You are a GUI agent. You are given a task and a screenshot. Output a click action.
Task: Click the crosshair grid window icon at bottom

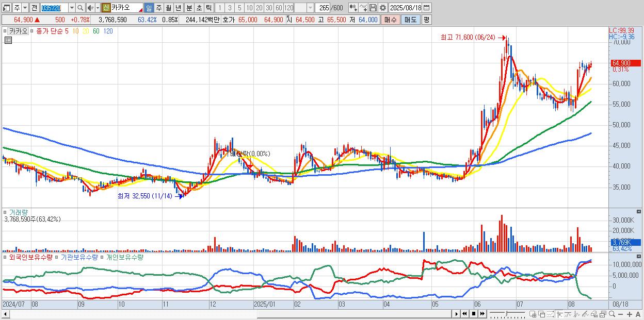(x=533, y=314)
